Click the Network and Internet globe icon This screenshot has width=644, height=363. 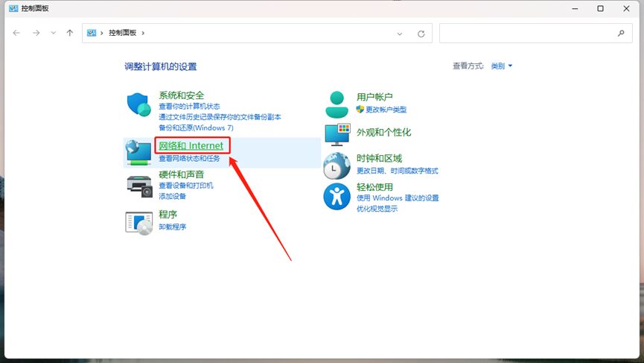click(139, 153)
